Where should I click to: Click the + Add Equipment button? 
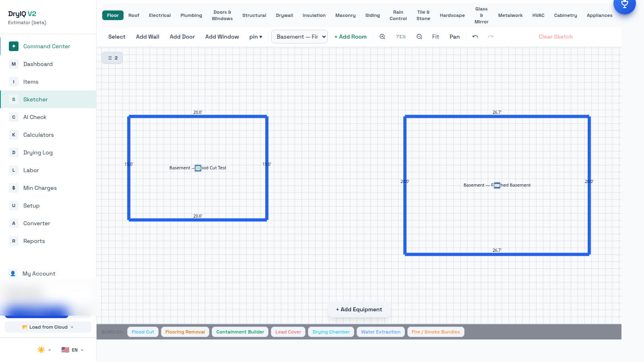(x=359, y=309)
